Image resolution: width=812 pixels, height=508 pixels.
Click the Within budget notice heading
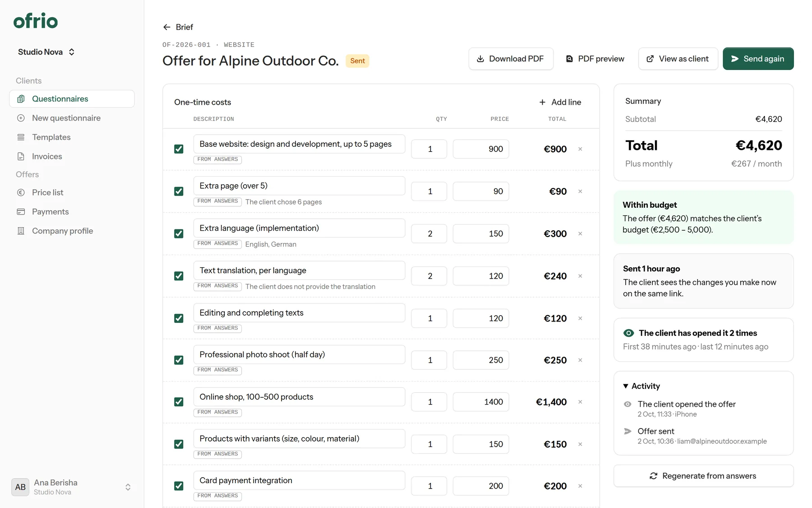coord(650,205)
